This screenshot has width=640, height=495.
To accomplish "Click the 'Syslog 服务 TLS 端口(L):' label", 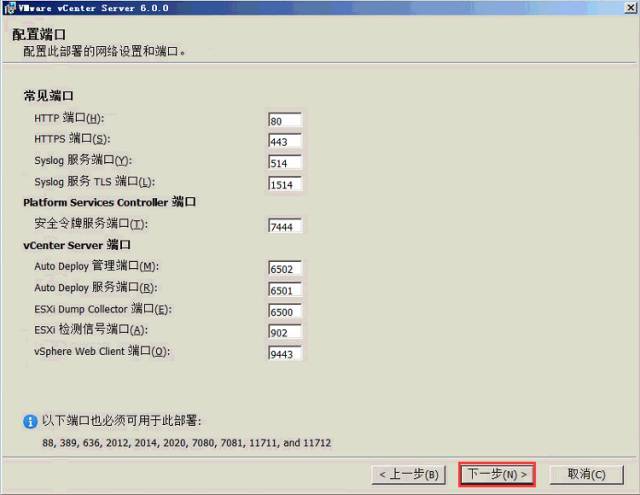I will click(95, 182).
